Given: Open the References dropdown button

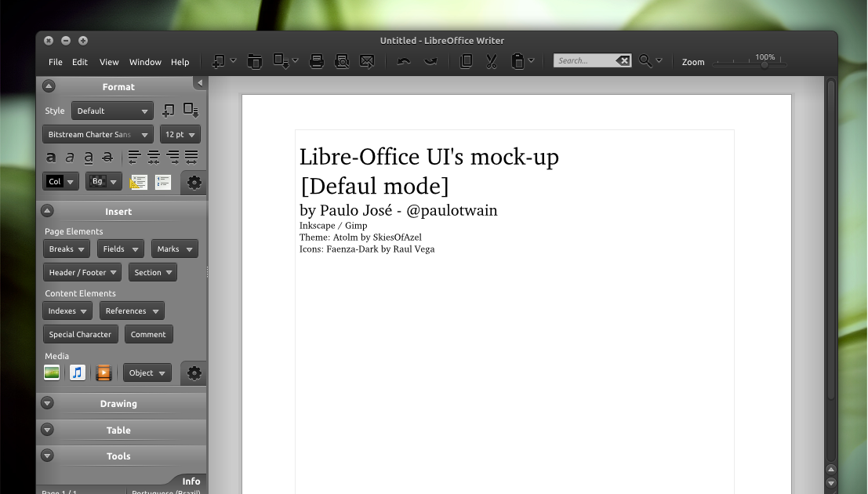Looking at the screenshot, I should (132, 311).
